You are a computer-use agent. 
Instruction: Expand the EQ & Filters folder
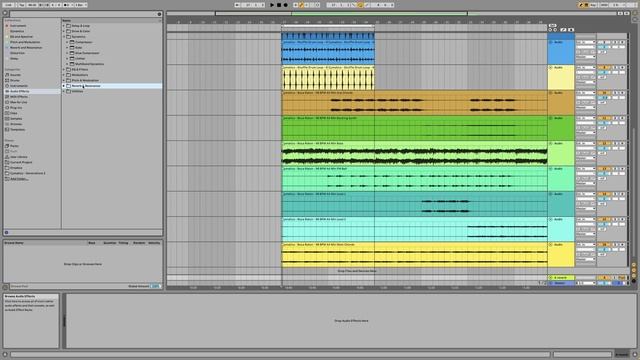[x=64, y=69]
